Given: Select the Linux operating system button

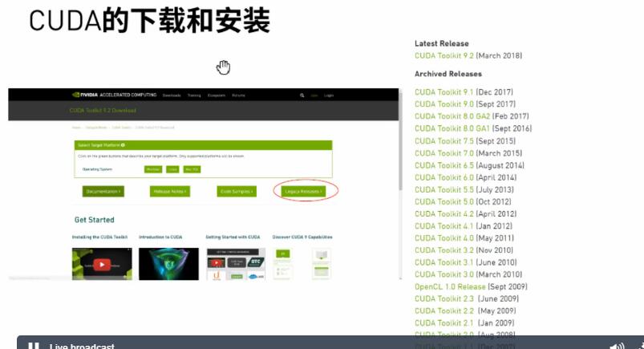Looking at the screenshot, I should pos(172,169).
